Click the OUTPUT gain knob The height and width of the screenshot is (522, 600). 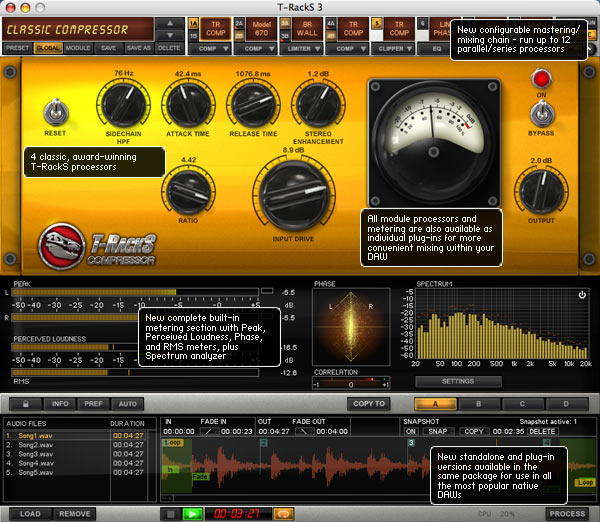[x=541, y=191]
